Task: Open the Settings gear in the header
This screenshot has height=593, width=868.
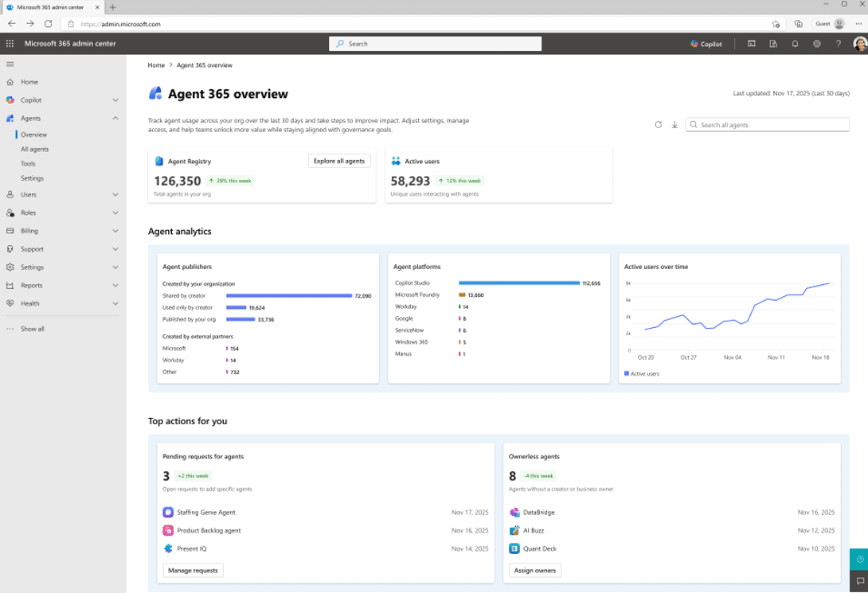Action: point(816,44)
